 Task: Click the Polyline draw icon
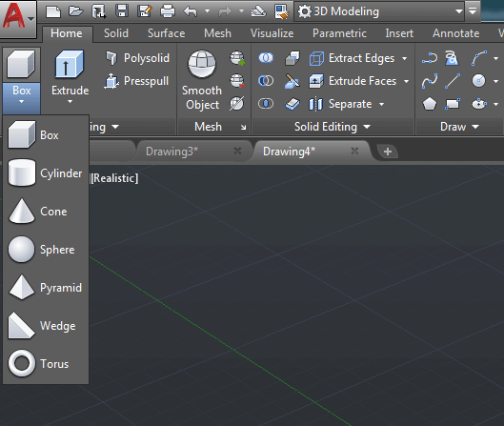(430, 58)
